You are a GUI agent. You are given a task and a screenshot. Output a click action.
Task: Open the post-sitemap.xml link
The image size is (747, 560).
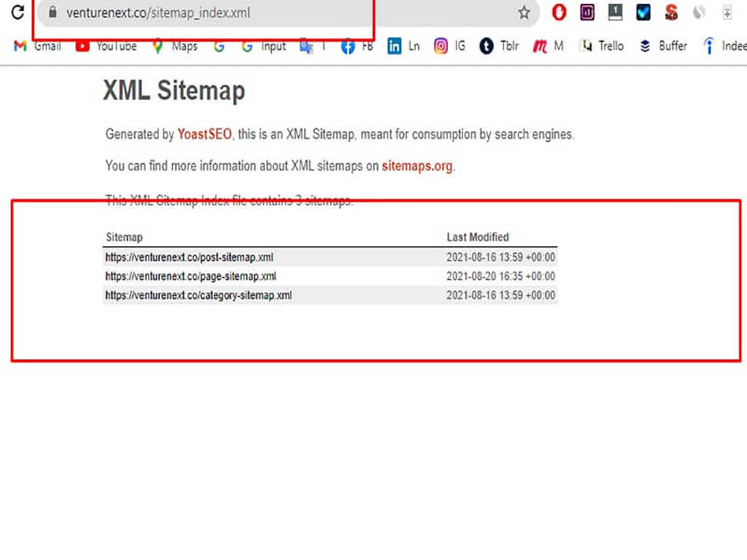[x=189, y=257]
